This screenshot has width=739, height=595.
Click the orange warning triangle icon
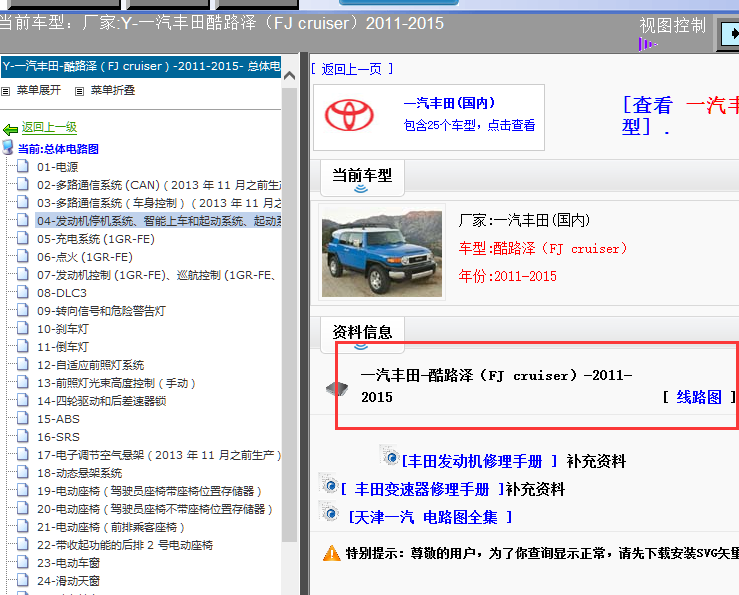click(332, 553)
